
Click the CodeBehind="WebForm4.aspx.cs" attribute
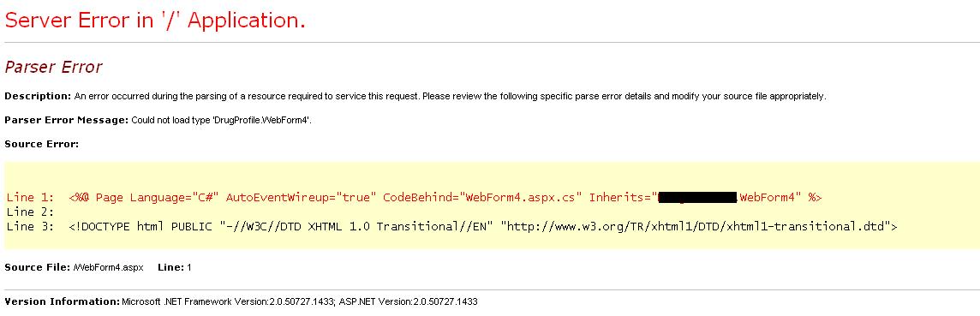point(482,197)
